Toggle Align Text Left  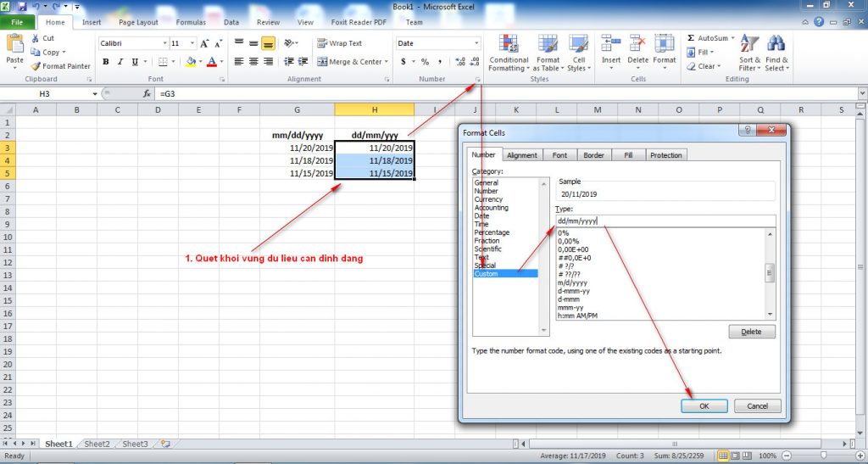point(238,61)
